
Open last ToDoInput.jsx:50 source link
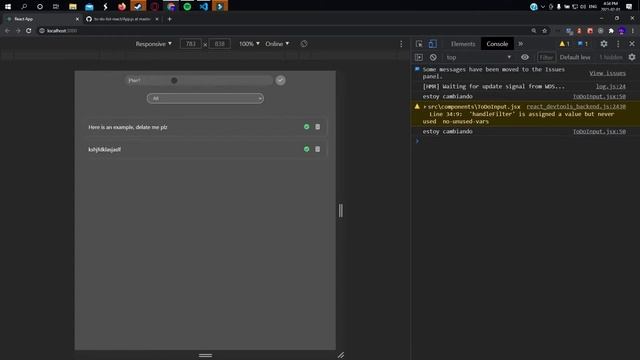point(599,131)
